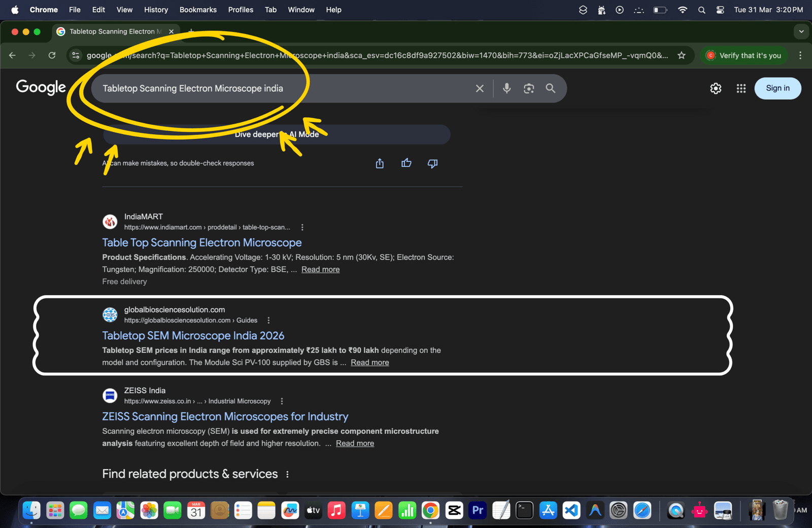Click Read more under ZEISS result
The height and width of the screenshot is (528, 812).
355,443
